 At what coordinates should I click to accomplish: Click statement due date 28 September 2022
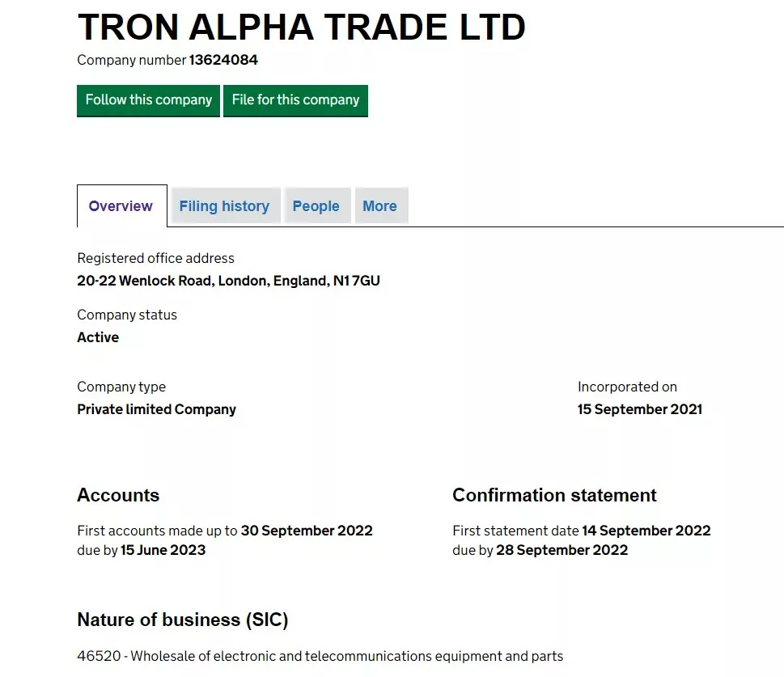pyautogui.click(x=562, y=550)
